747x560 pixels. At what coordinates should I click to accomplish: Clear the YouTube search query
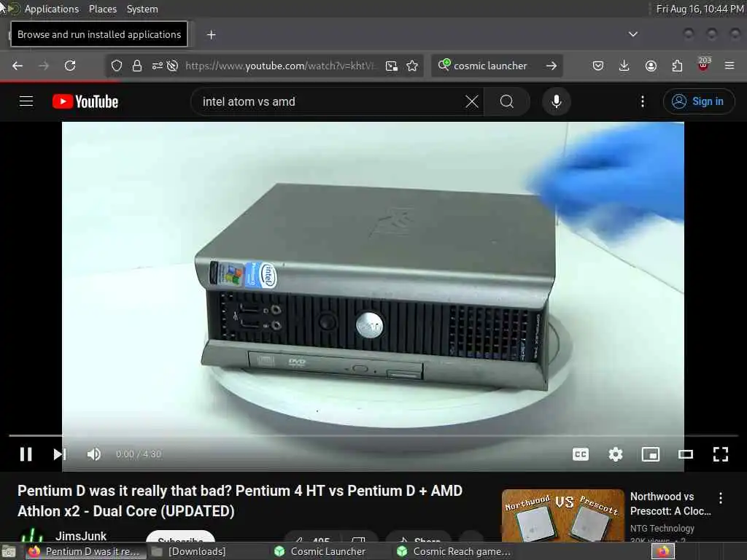click(x=472, y=101)
